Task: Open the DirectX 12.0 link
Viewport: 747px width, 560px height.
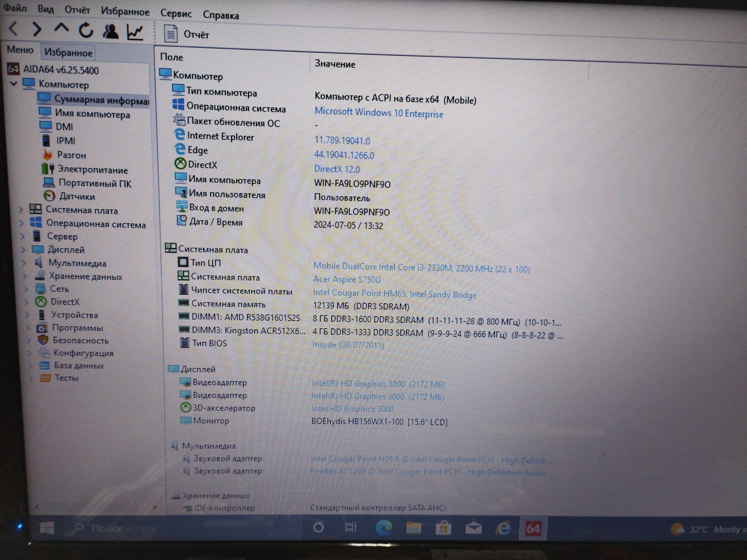Action: coord(337,169)
